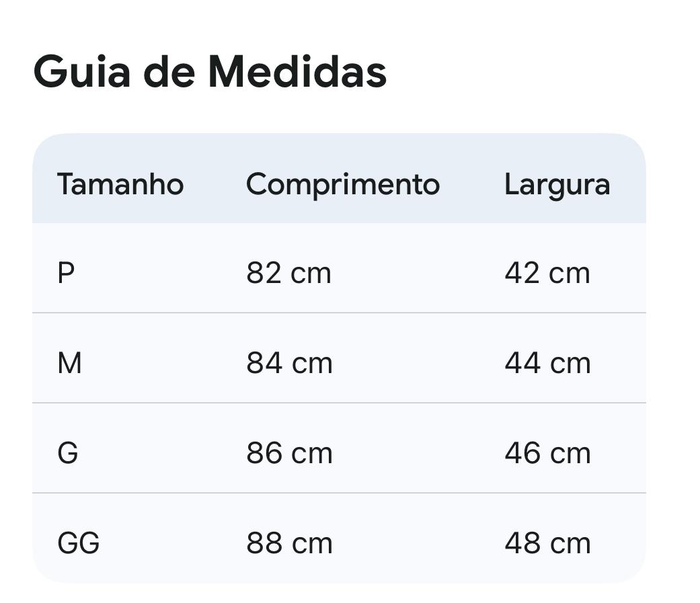The width and height of the screenshot is (700, 603).
Task: Click the "cm" unit beside 48
Action: (570, 544)
